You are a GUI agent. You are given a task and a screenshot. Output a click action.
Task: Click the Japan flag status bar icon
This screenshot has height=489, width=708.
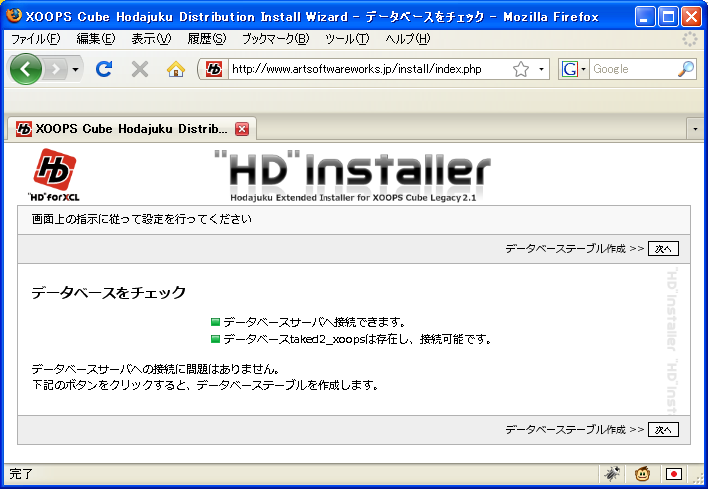pos(674,474)
